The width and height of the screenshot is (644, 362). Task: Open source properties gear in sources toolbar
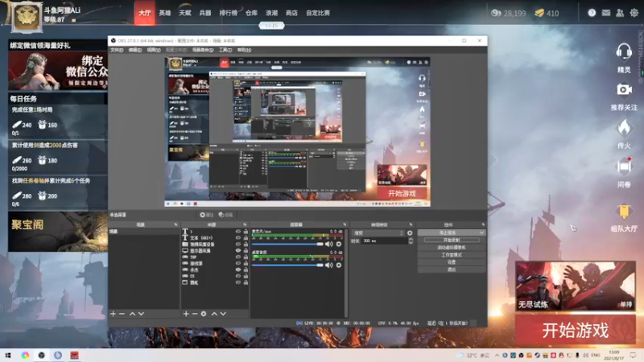[204, 314]
